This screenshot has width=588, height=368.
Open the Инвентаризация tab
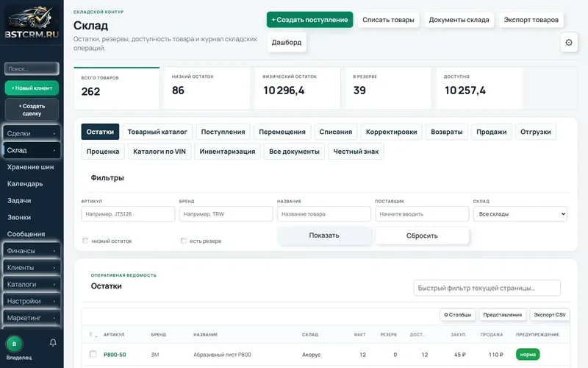coord(227,152)
